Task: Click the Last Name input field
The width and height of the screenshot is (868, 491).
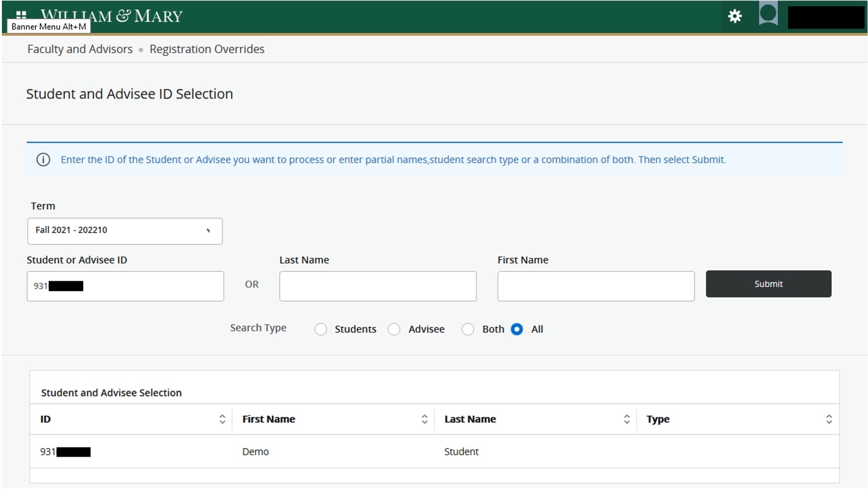Action: pos(377,286)
